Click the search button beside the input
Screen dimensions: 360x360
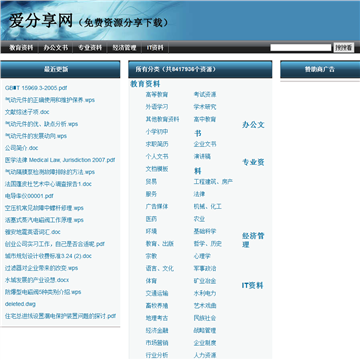coord(344,48)
